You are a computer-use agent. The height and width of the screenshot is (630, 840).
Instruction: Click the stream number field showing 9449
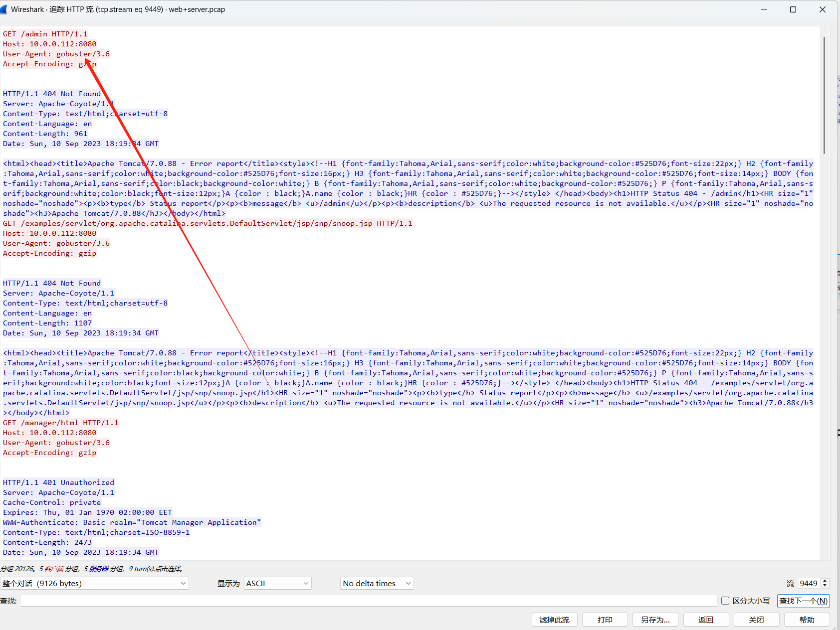[x=809, y=583]
